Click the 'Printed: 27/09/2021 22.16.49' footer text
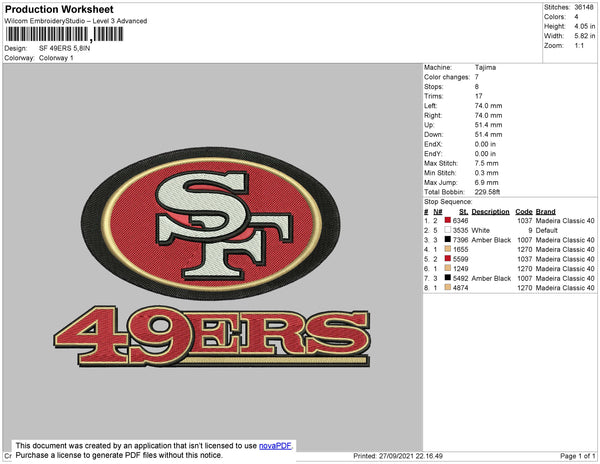The image size is (600, 464). (x=398, y=456)
